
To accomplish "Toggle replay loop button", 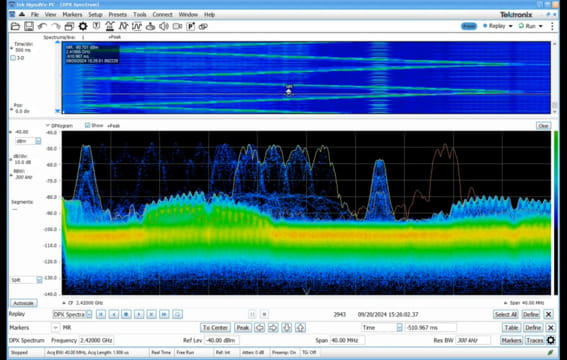I will [x=177, y=314].
